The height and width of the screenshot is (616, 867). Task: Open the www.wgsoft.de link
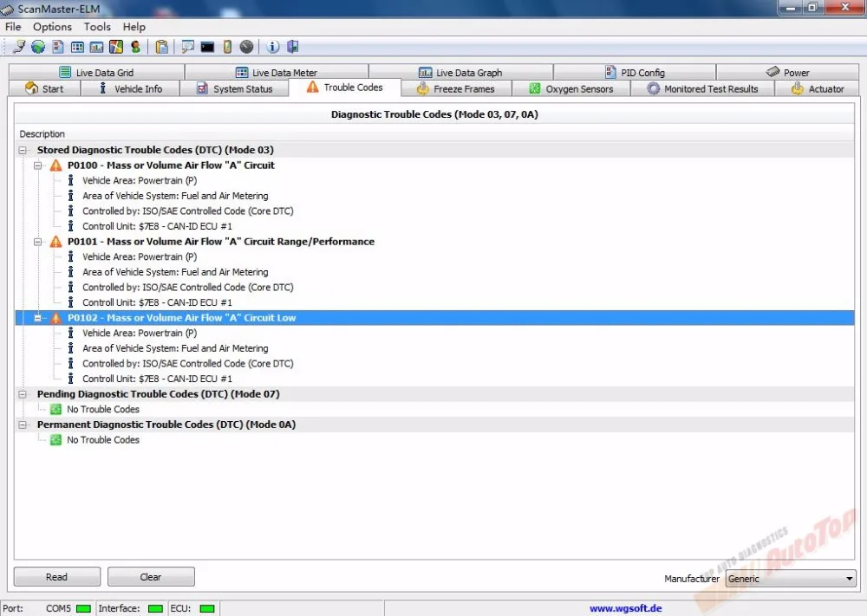[625, 608]
